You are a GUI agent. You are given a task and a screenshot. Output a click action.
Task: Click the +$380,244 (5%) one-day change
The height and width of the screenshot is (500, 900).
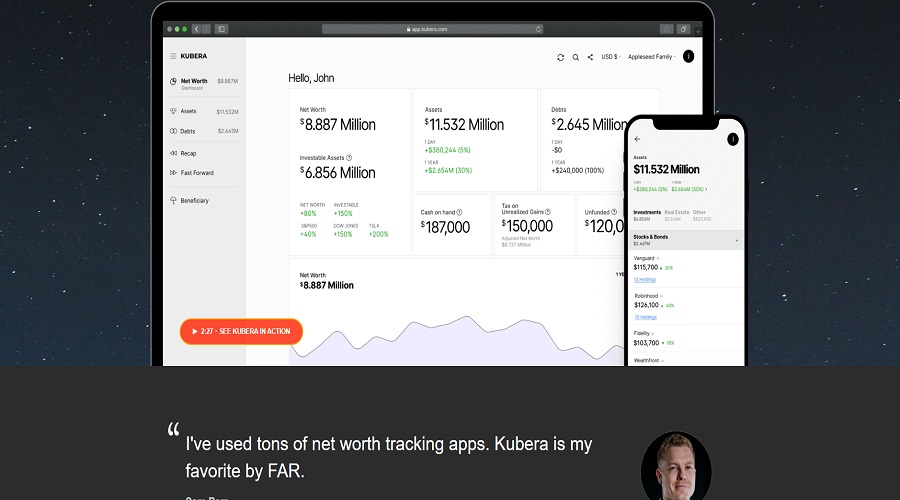click(448, 150)
